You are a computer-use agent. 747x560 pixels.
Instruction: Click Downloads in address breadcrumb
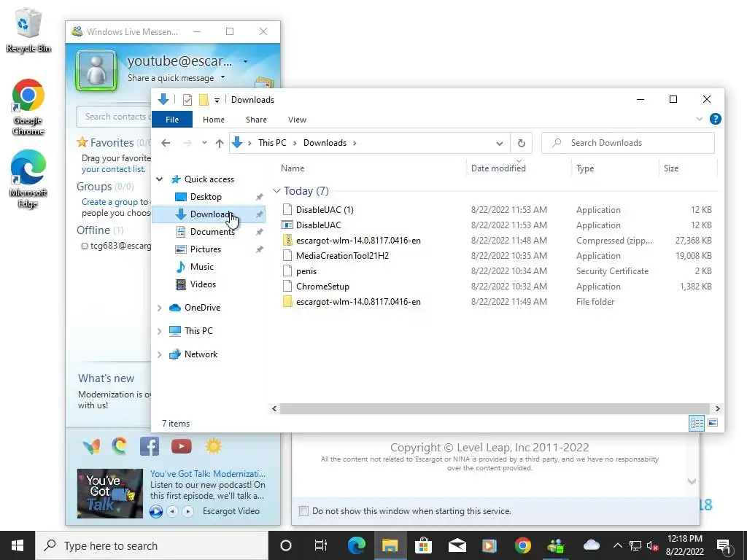[x=325, y=143]
